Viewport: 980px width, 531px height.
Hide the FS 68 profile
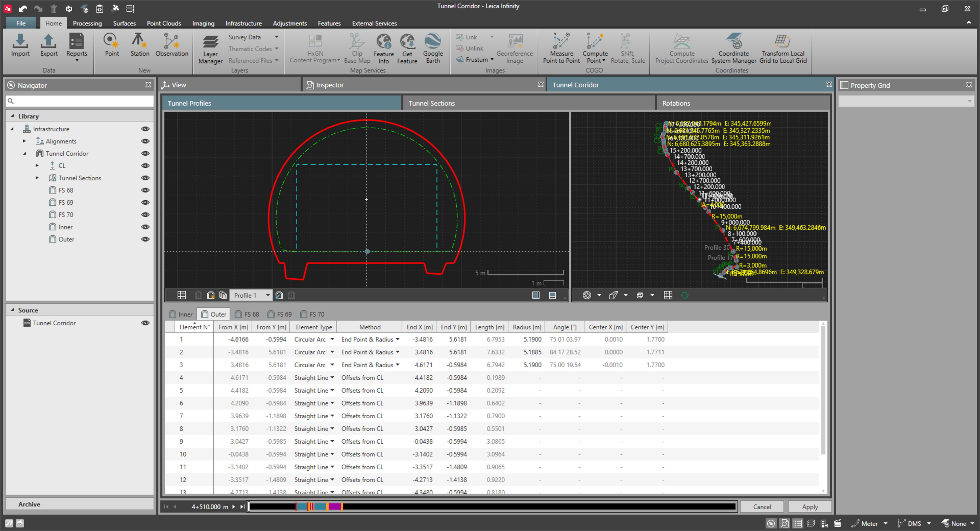(145, 190)
